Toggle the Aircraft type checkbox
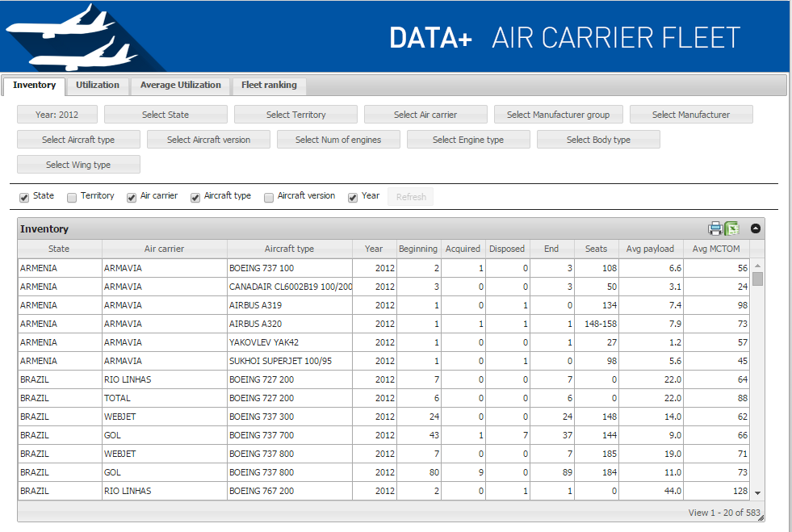Viewport: 792px width, 532px height. (x=195, y=197)
